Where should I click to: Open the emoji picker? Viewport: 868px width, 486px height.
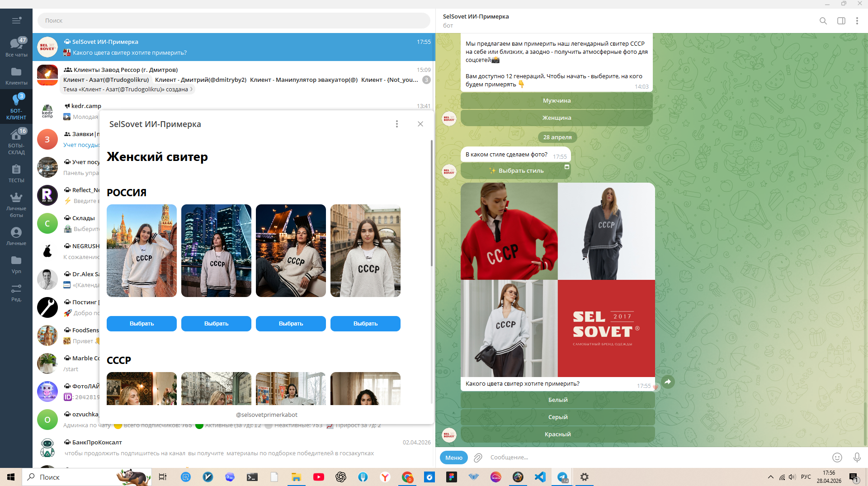[837, 458]
